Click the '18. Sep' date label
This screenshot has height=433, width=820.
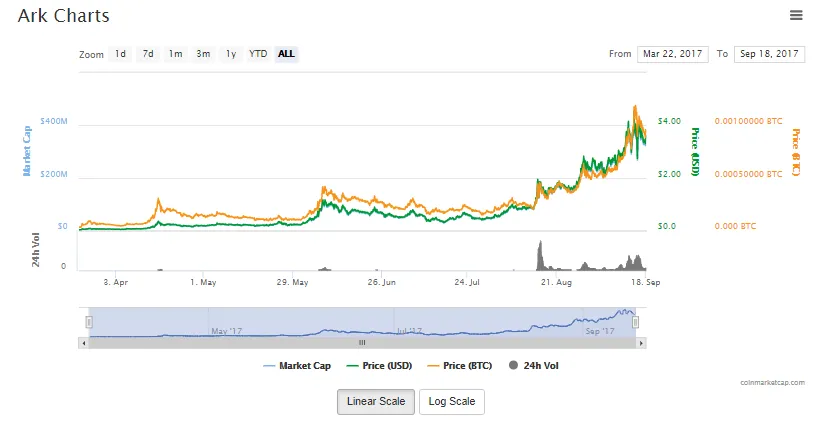pyautogui.click(x=645, y=282)
